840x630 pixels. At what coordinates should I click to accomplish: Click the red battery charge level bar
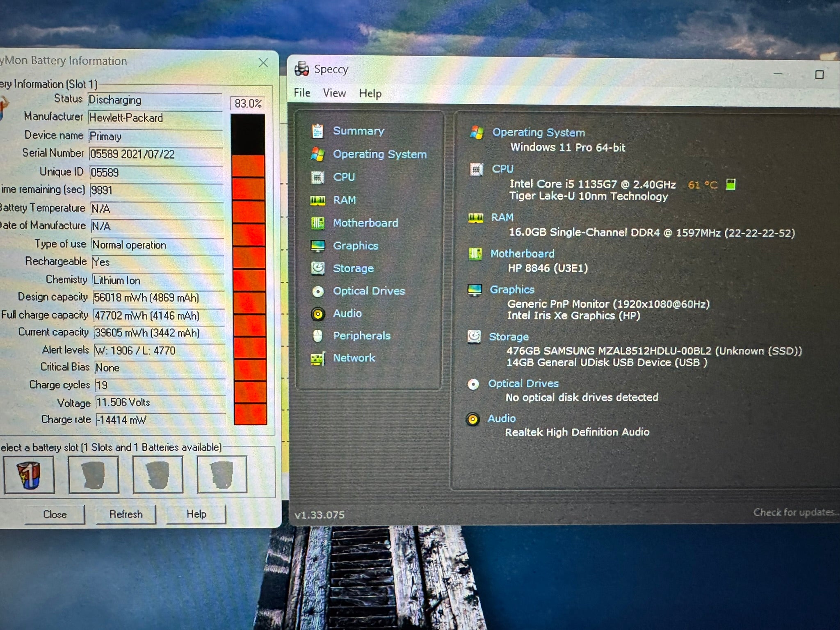249,269
